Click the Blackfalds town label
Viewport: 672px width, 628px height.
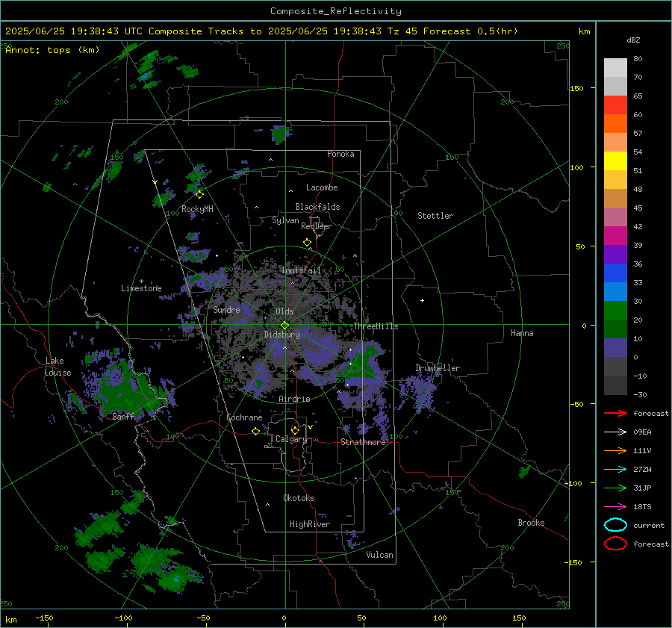(x=317, y=207)
